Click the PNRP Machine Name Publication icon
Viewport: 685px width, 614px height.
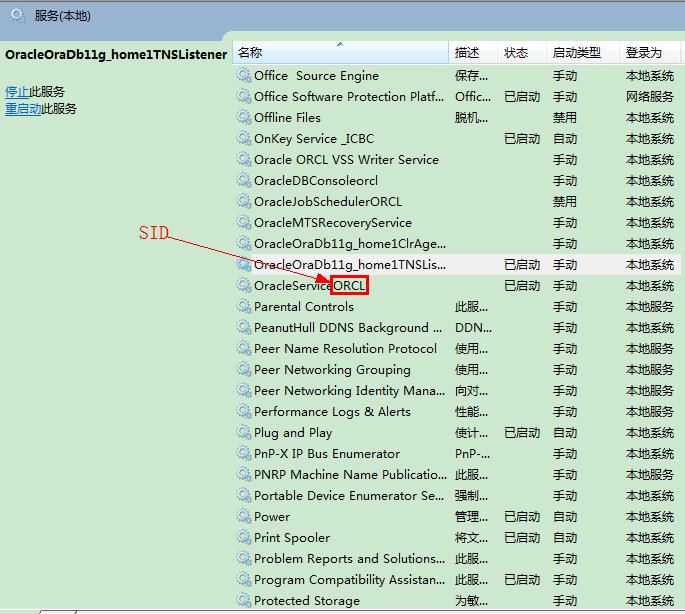click(x=243, y=474)
